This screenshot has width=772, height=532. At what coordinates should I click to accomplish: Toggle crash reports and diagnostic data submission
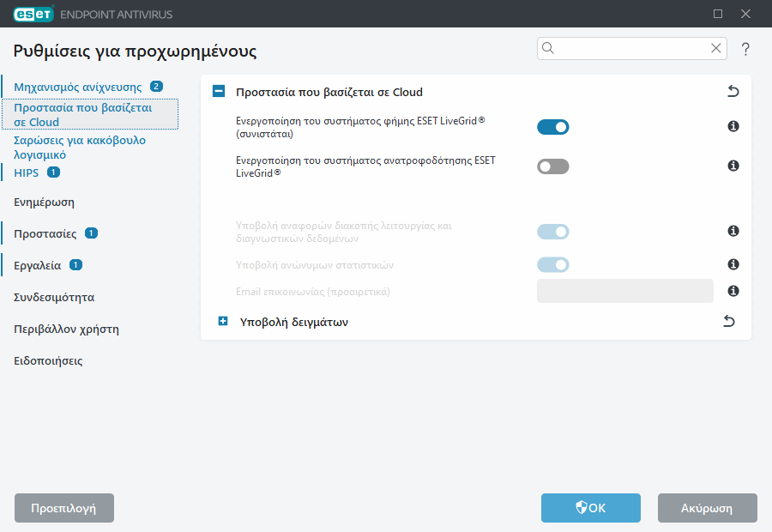[x=553, y=232]
